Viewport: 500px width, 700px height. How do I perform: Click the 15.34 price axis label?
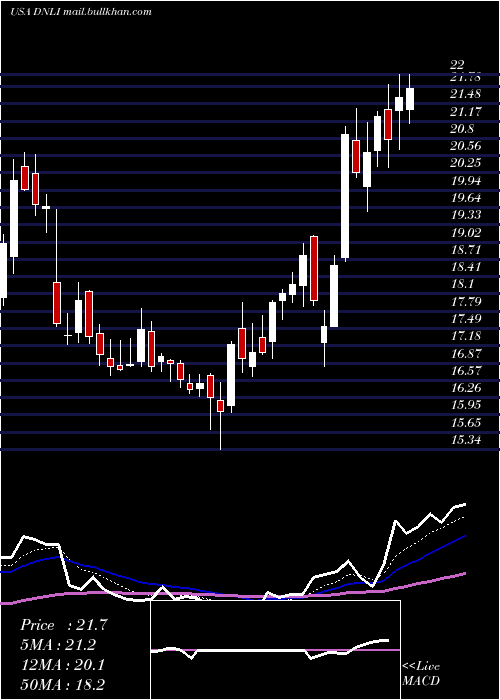(x=466, y=440)
